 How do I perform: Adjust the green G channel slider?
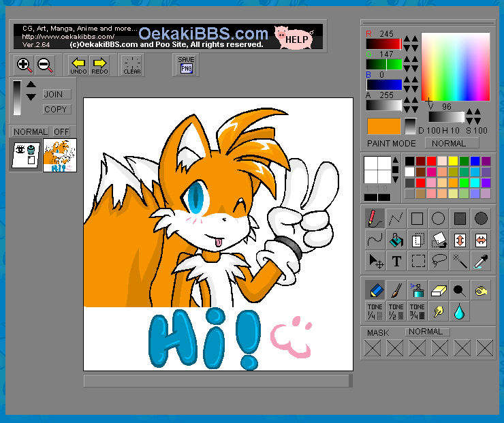384,64
